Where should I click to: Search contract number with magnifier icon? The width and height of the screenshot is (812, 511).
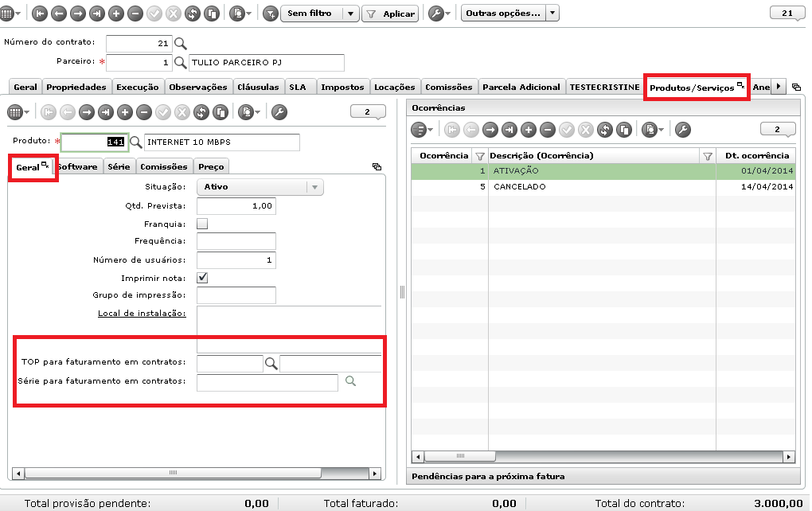coord(180,44)
